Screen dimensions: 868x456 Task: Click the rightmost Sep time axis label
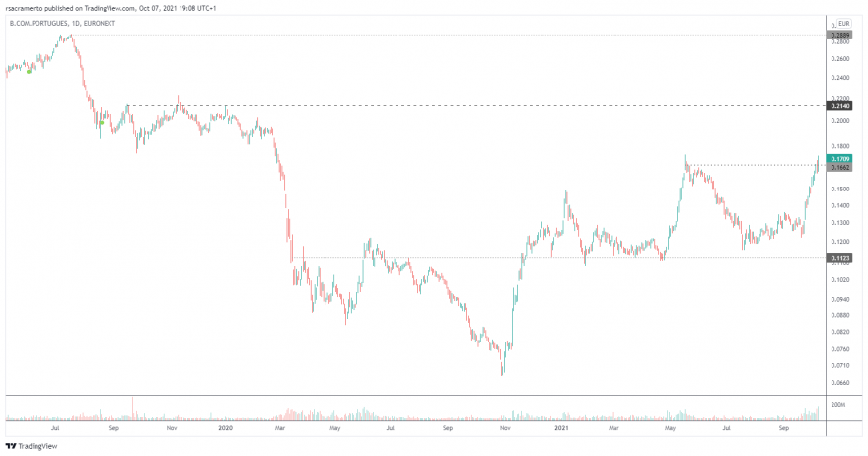click(x=784, y=428)
